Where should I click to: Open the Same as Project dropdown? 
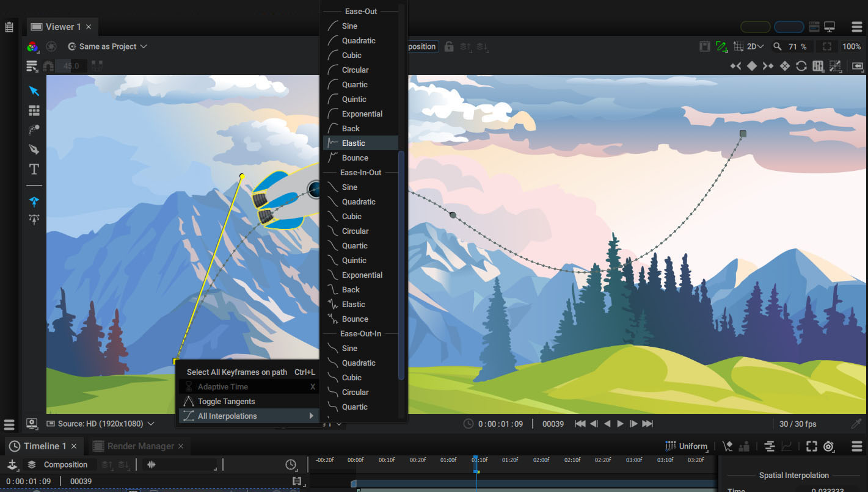coord(108,46)
